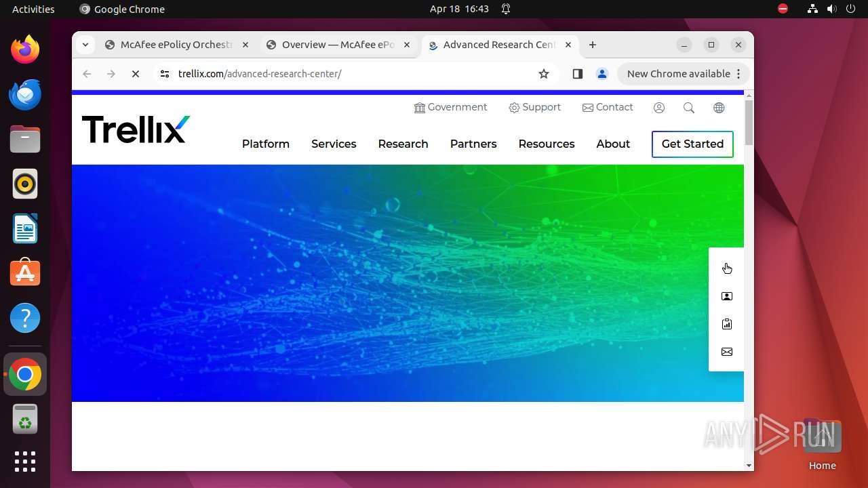Close the Advanced Research Center tab
Image resolution: width=868 pixels, height=488 pixels.
pyautogui.click(x=568, y=45)
